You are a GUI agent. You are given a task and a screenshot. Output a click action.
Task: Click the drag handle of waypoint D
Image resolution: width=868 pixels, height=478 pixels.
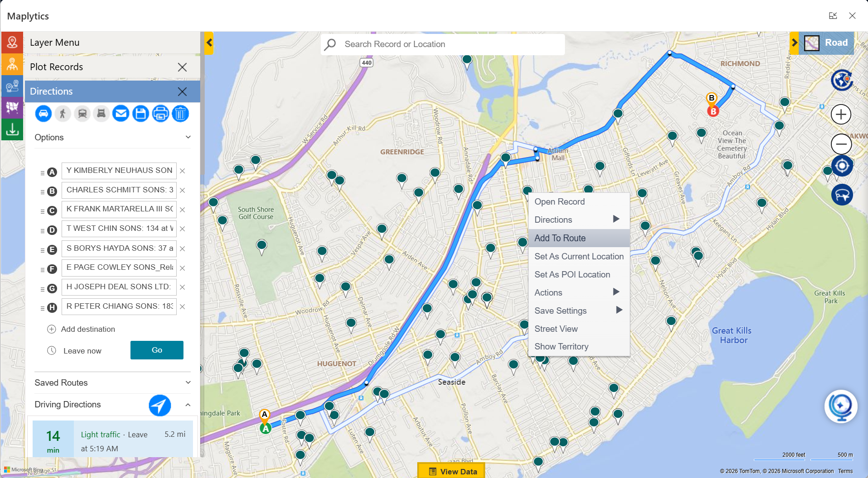pyautogui.click(x=42, y=231)
